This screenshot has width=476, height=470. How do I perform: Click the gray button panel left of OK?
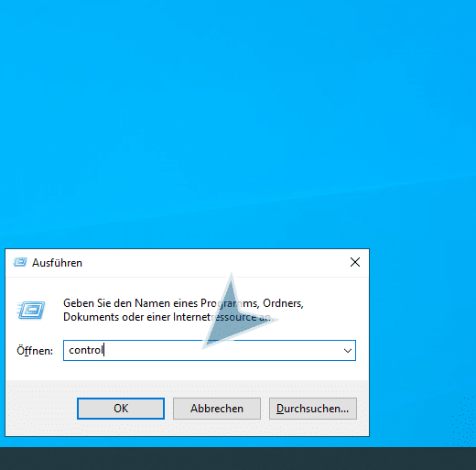(x=41, y=409)
